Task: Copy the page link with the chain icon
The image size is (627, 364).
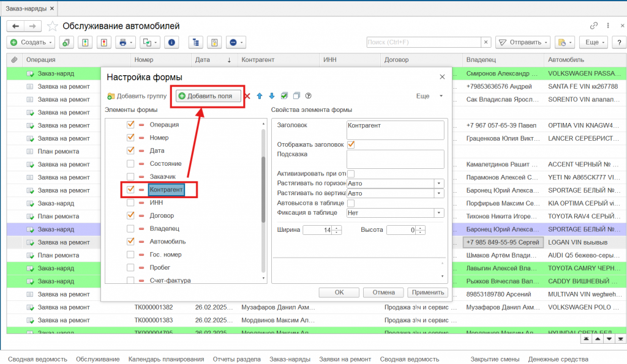Action: coord(593,26)
